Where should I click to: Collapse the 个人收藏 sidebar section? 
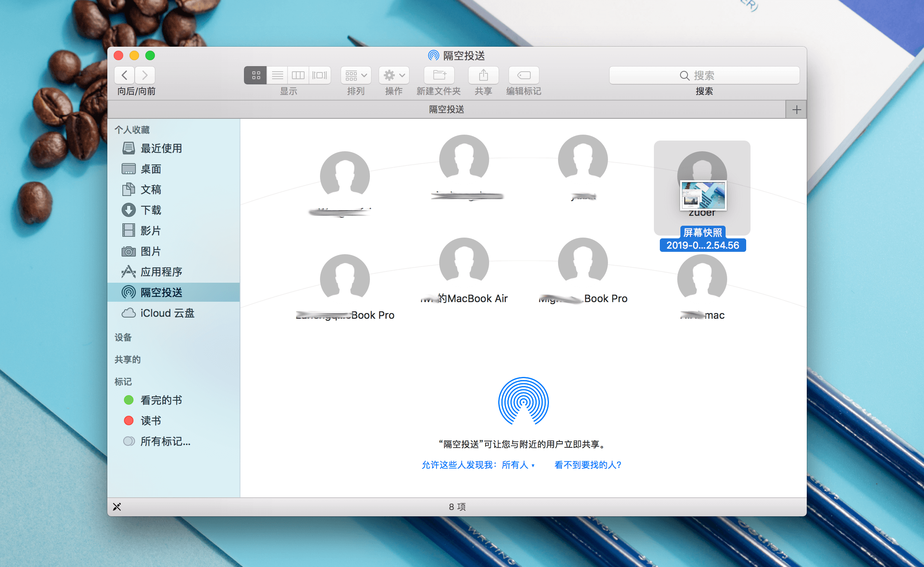(132, 130)
